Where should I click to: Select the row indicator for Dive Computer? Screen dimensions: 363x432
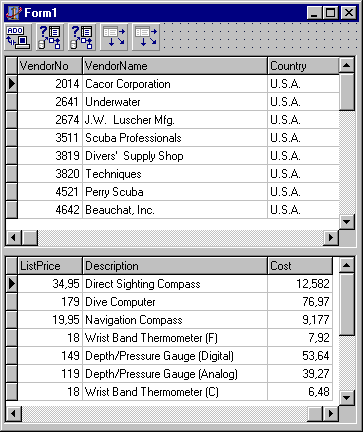[12, 302]
